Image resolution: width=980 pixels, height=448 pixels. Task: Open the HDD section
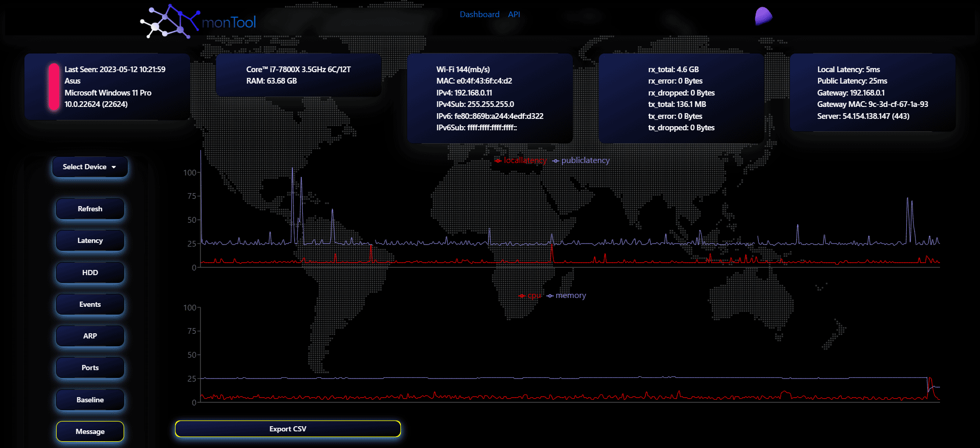[90, 273]
